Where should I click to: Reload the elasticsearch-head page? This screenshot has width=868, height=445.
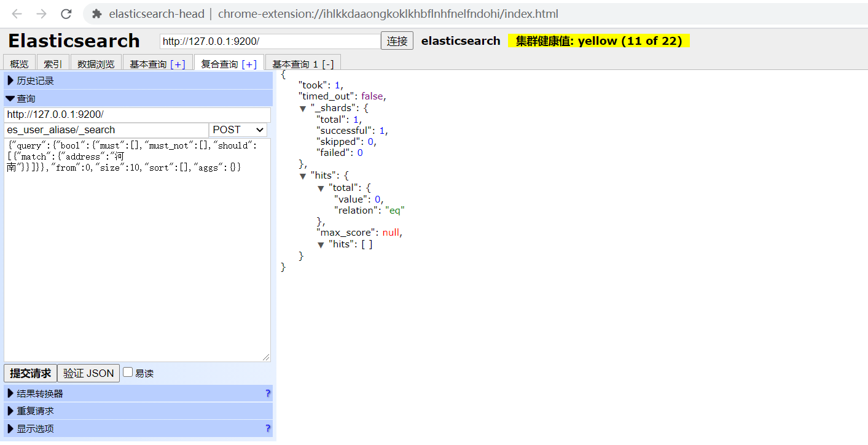(x=66, y=14)
